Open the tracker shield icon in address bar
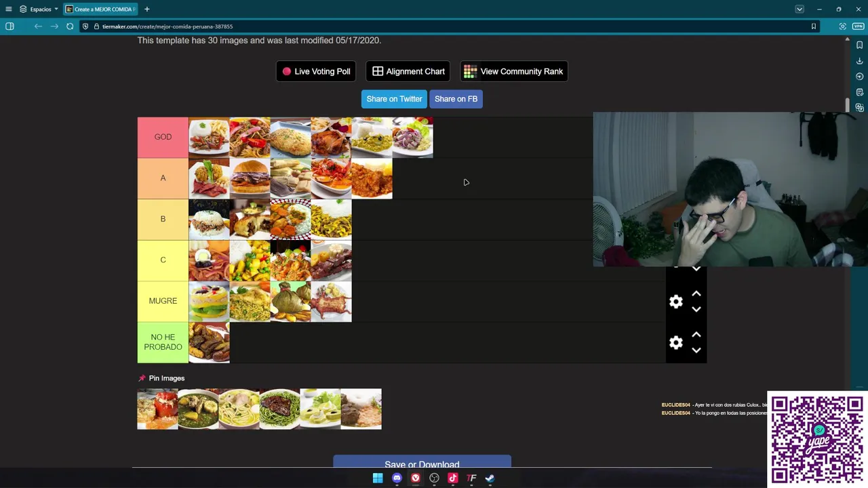The image size is (868, 488). (x=85, y=26)
